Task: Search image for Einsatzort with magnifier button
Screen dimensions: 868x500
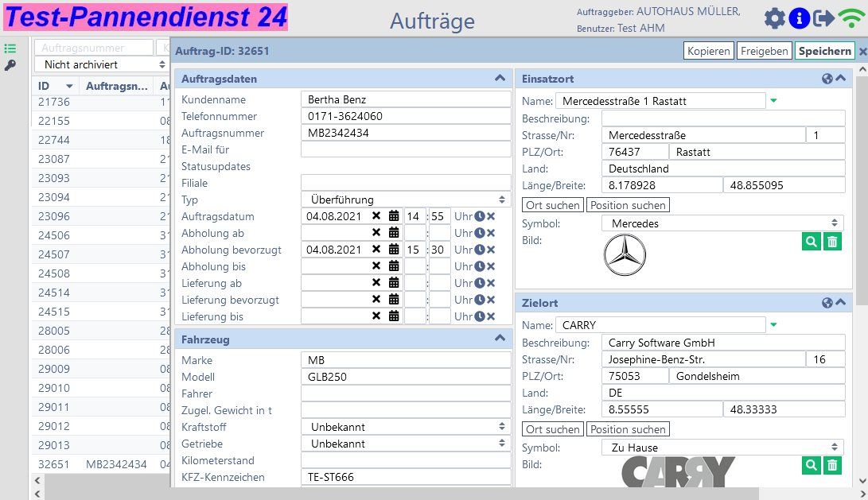Action: 811,242
